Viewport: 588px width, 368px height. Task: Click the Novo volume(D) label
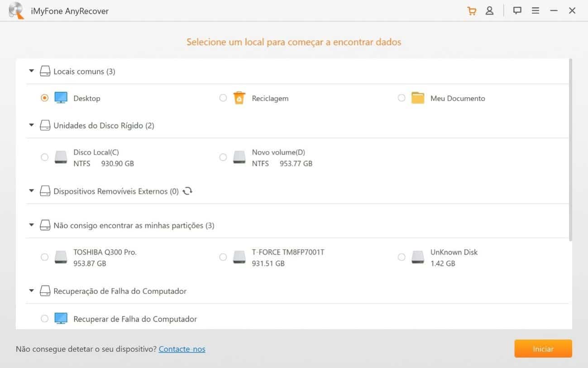278,152
